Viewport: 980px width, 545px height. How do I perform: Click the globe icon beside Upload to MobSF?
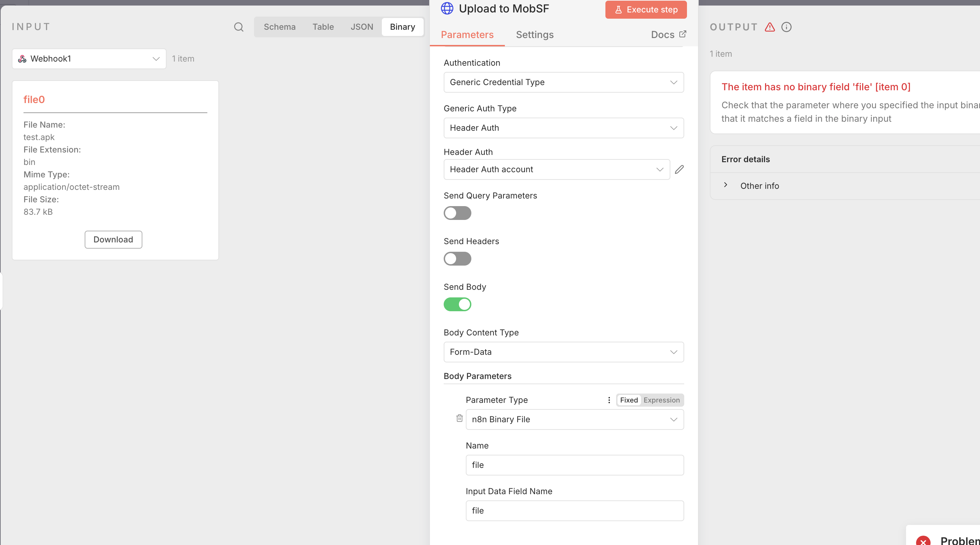447,8
